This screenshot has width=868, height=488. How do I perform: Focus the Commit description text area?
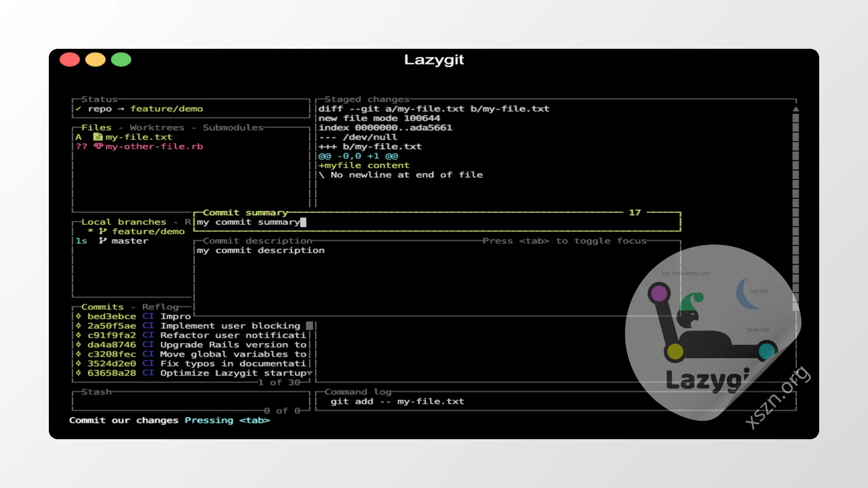click(x=437, y=279)
